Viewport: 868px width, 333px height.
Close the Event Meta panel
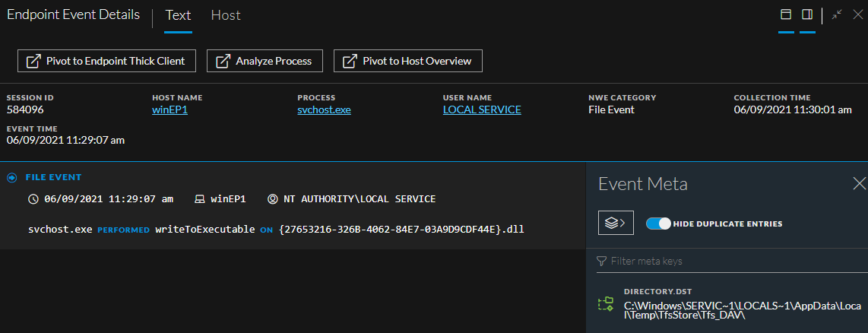coord(859,183)
